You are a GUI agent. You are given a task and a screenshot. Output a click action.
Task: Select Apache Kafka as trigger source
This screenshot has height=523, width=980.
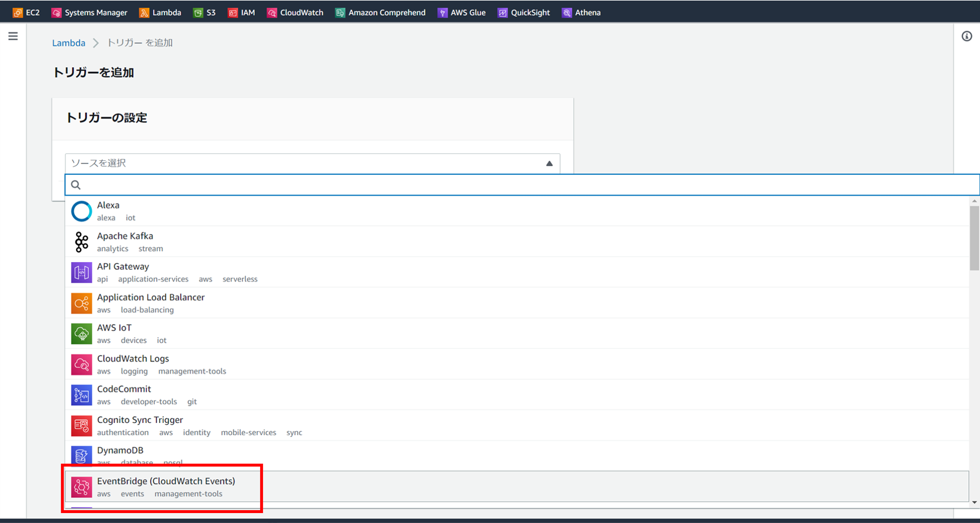click(517, 242)
